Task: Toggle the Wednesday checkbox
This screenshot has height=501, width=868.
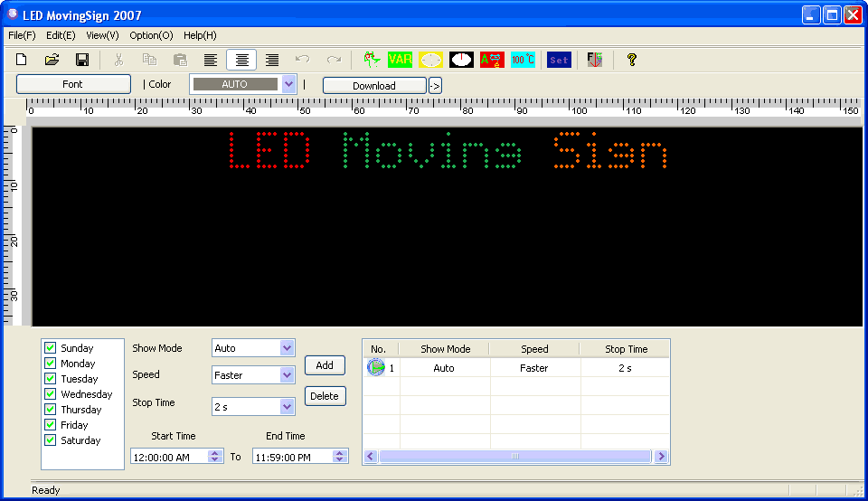Action: click(50, 394)
